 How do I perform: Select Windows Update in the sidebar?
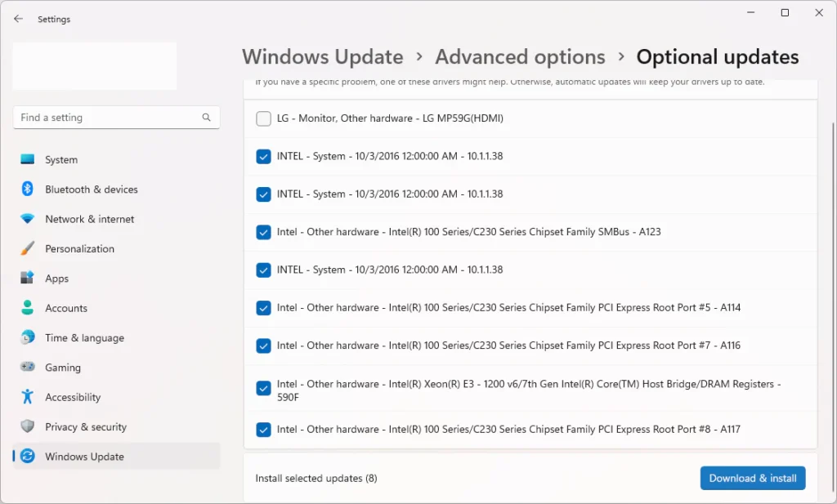click(116, 457)
